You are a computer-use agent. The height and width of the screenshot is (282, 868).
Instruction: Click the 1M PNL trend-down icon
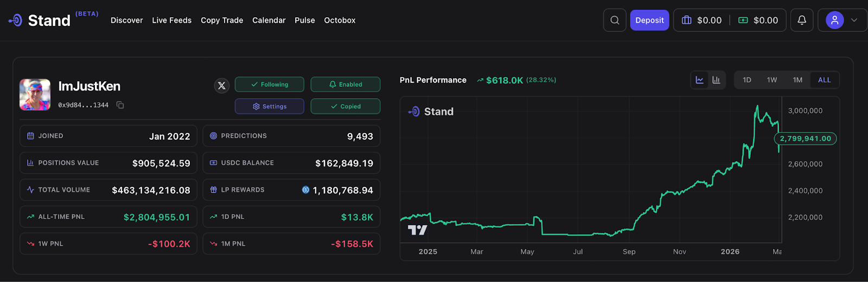pos(213,244)
